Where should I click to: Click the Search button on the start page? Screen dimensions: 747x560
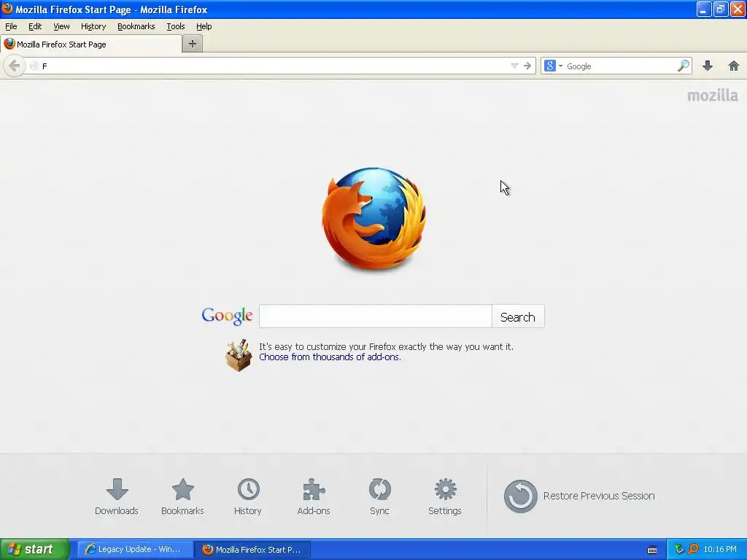tap(518, 316)
